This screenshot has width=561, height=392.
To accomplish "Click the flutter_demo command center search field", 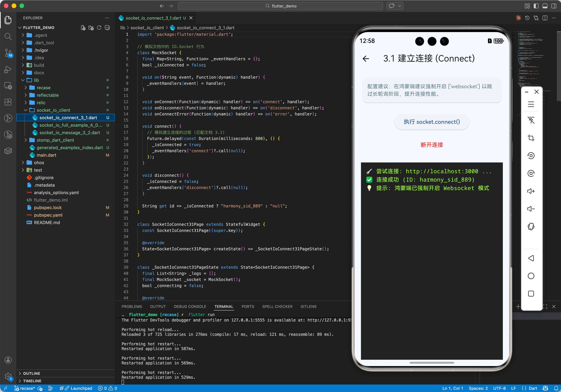I will 280,6.
